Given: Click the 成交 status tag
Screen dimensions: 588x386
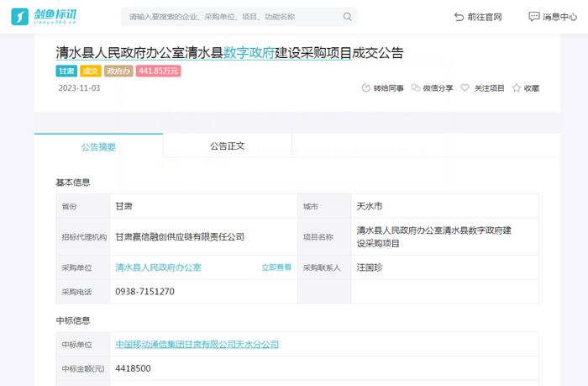Looking at the screenshot, I should tap(91, 71).
